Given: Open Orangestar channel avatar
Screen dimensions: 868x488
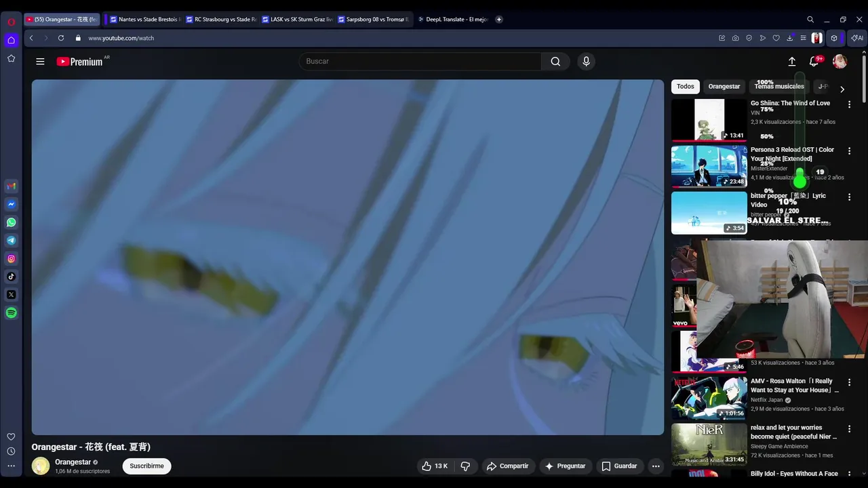Looking at the screenshot, I should click(41, 466).
